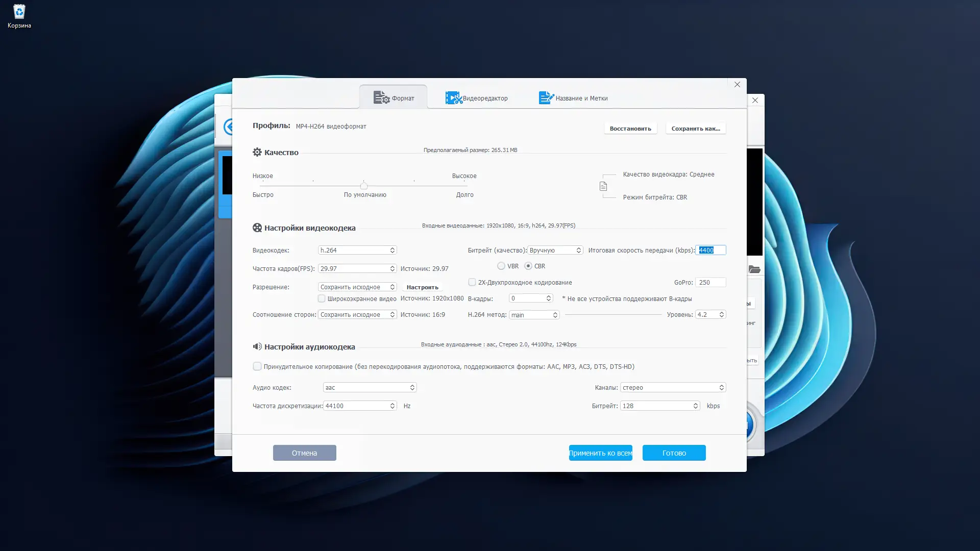Open the Аудио кодек aac dropdown
Image resolution: width=980 pixels, height=551 pixels.
coord(370,387)
